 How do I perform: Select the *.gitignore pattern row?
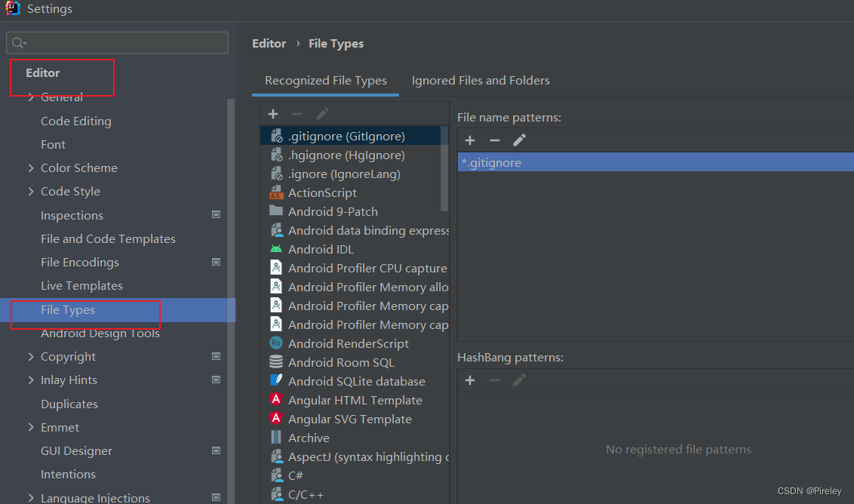[656, 162]
